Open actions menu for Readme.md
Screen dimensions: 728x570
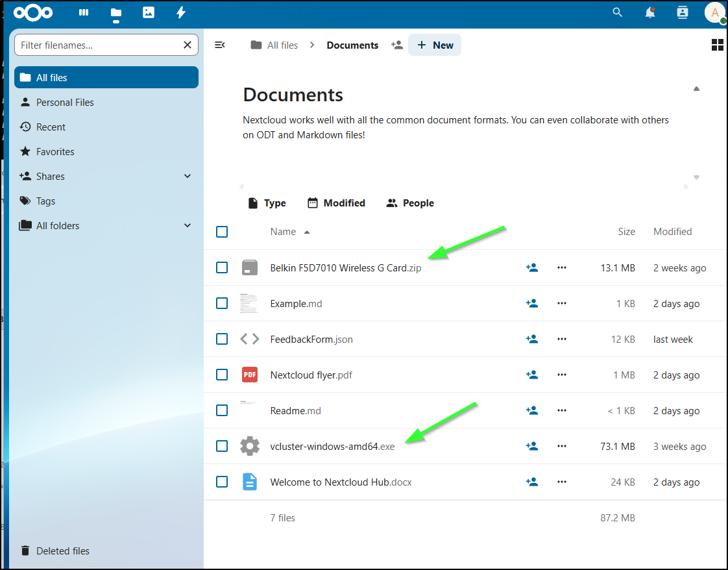[x=562, y=411]
